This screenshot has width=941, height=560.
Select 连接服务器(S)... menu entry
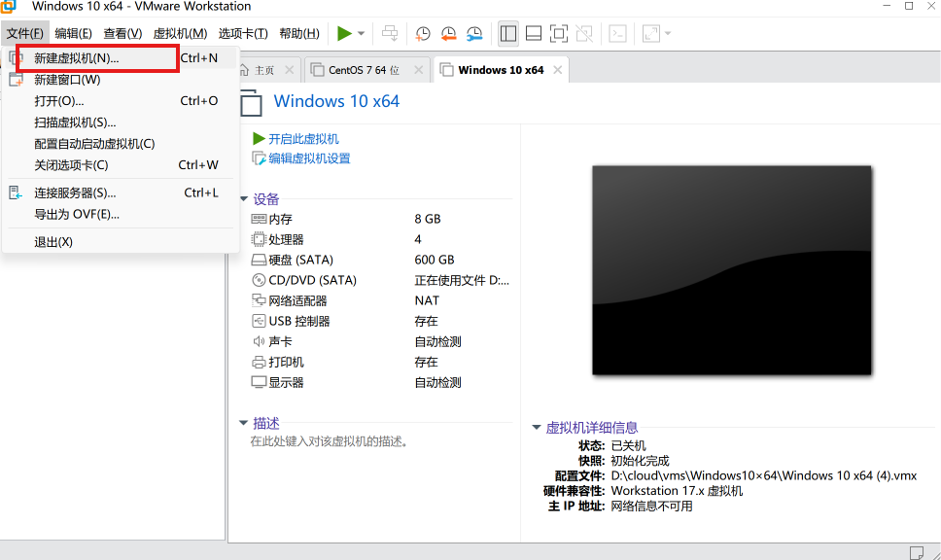click(x=120, y=193)
